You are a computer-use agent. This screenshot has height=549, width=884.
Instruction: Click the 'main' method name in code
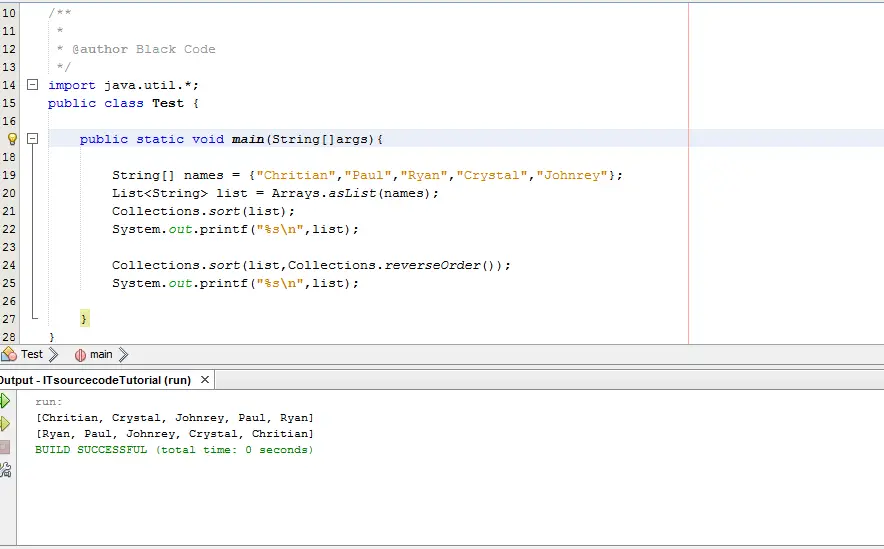(248, 139)
